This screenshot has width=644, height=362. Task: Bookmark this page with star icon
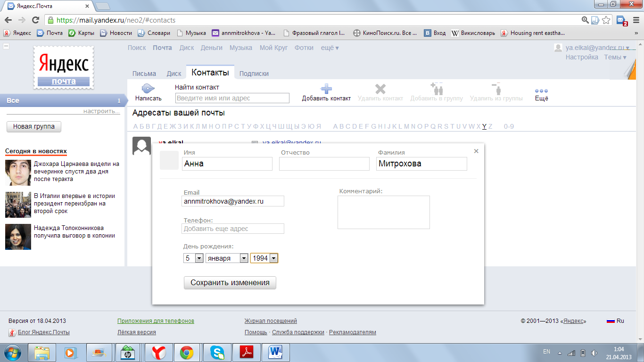pyautogui.click(x=606, y=20)
